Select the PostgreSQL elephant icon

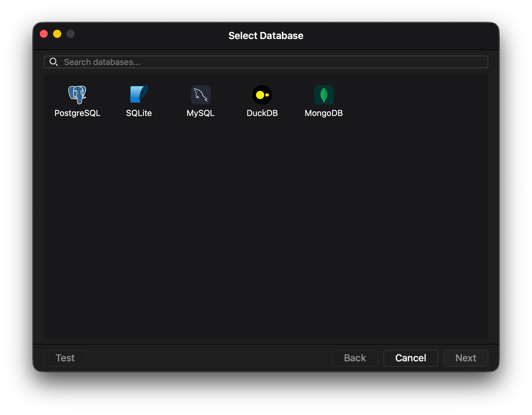77,95
